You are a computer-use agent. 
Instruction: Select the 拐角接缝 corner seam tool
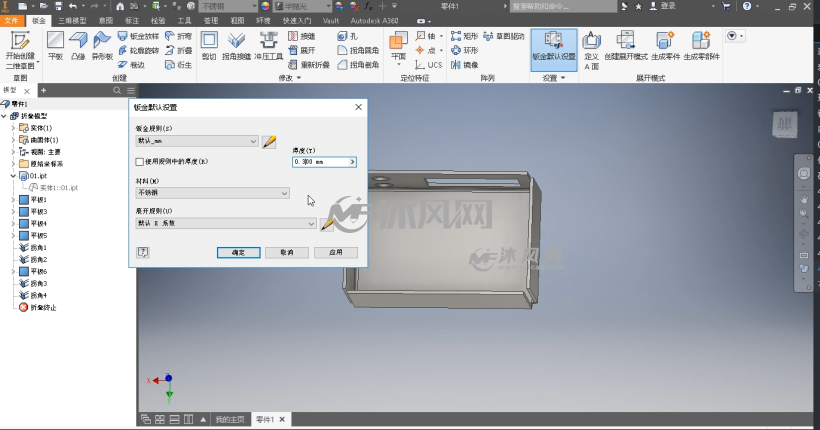point(236,46)
